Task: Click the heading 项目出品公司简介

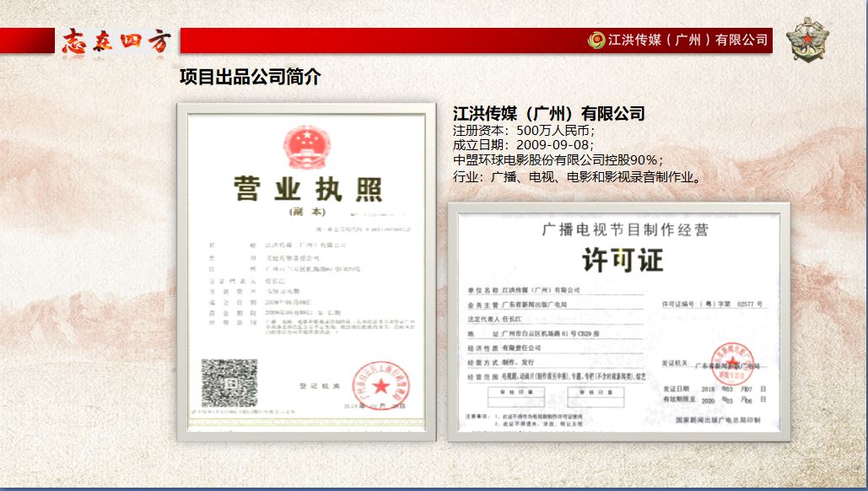Action: point(251,77)
